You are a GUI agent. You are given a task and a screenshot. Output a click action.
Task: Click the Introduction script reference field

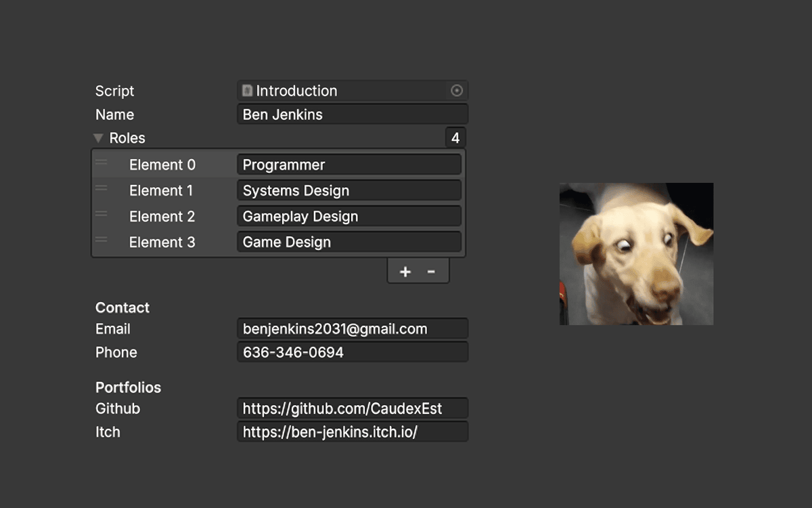(353, 91)
